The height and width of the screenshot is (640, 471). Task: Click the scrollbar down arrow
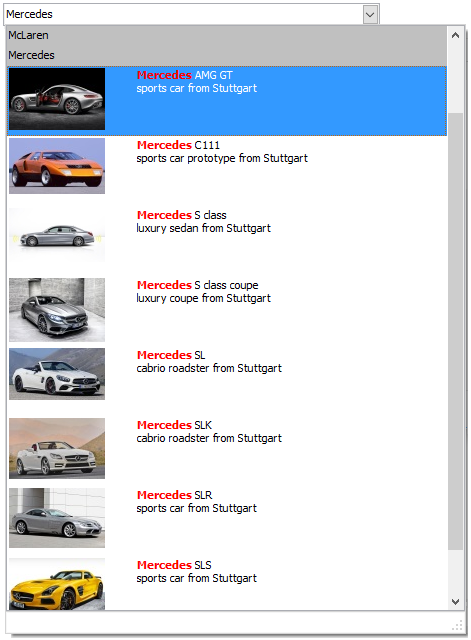(x=455, y=602)
